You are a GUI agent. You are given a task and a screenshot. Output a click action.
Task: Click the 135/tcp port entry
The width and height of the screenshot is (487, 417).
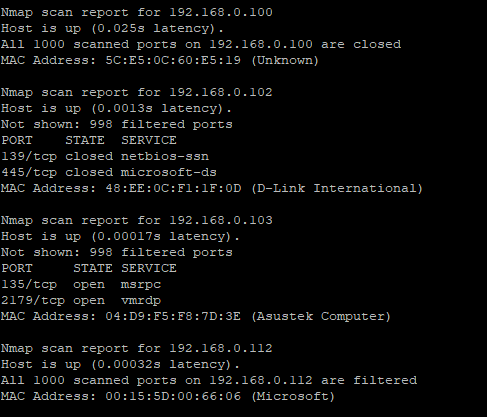click(29, 284)
